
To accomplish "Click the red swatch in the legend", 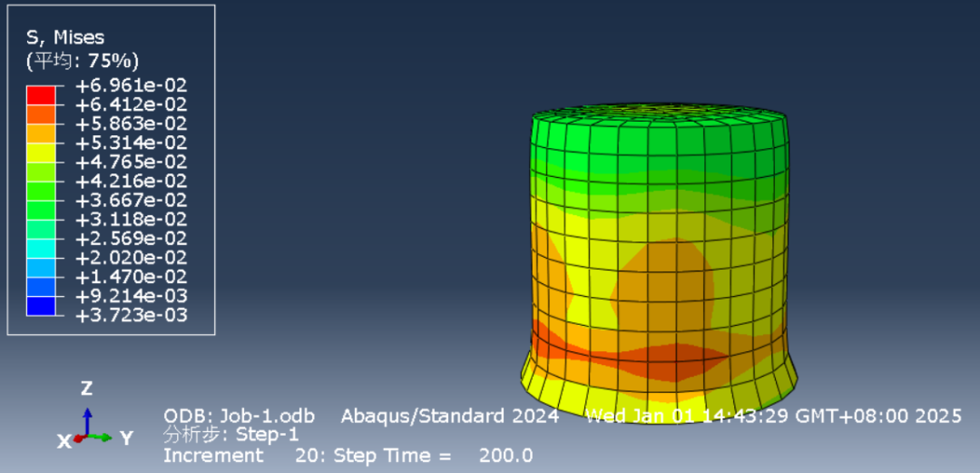I will (41, 94).
